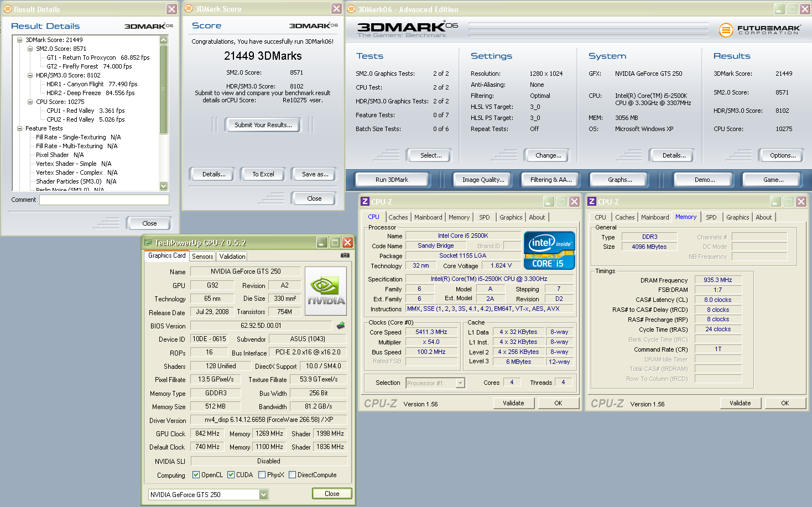Click the Result Details scrollbar up arrow

coord(163,40)
